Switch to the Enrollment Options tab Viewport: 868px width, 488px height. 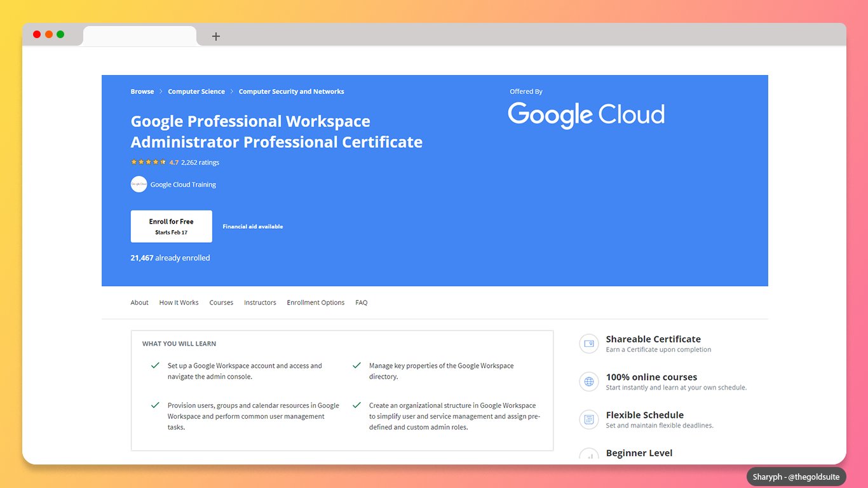[316, 302]
